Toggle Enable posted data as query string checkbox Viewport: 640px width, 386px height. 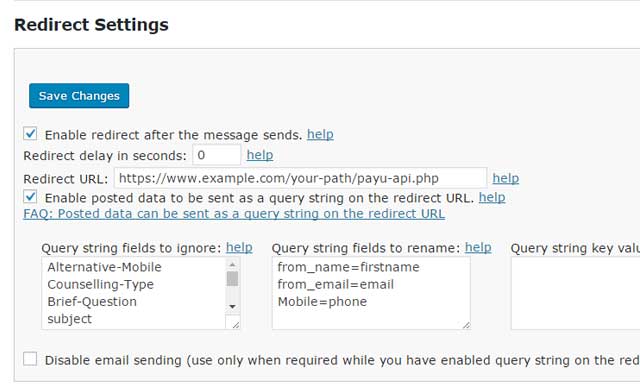click(x=30, y=197)
